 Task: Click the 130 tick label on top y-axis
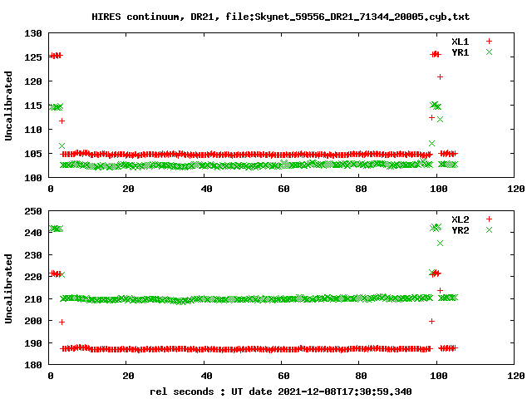click(34, 33)
